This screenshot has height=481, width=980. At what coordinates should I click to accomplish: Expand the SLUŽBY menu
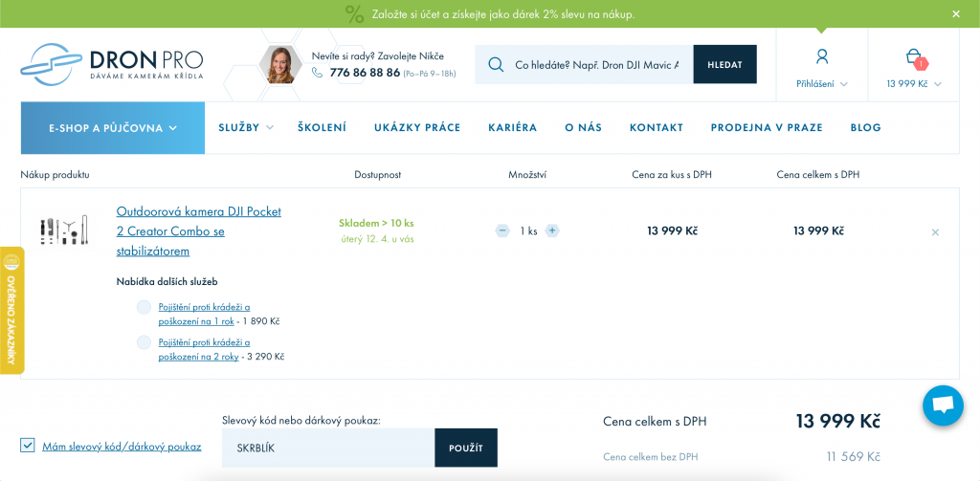coord(246,127)
